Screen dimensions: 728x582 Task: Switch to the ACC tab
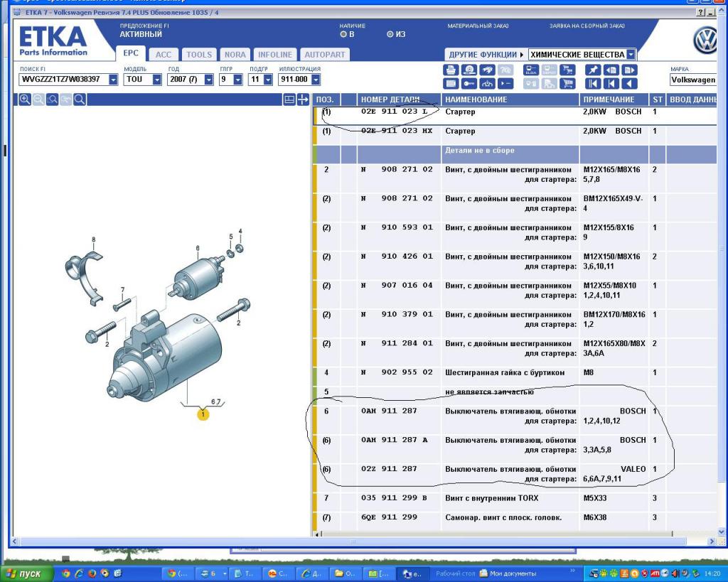[163, 54]
